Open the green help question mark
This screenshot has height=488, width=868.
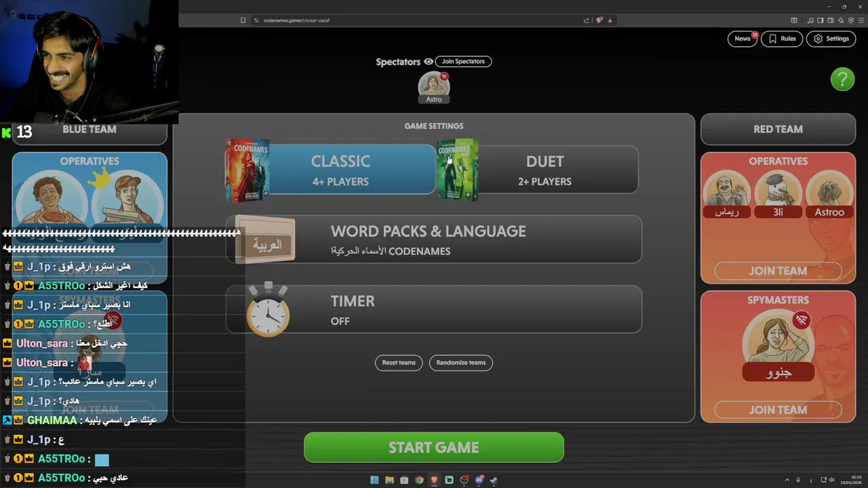(842, 79)
